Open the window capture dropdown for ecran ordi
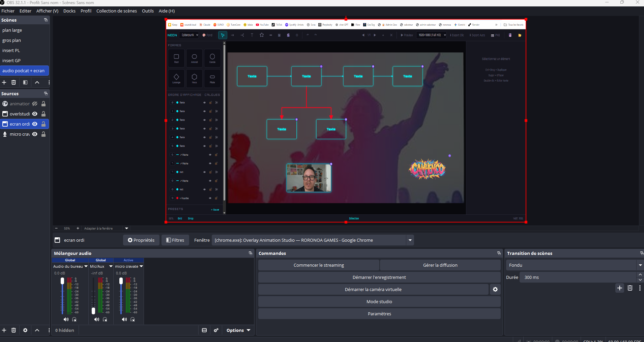This screenshot has height=342, width=644. [x=410, y=240]
